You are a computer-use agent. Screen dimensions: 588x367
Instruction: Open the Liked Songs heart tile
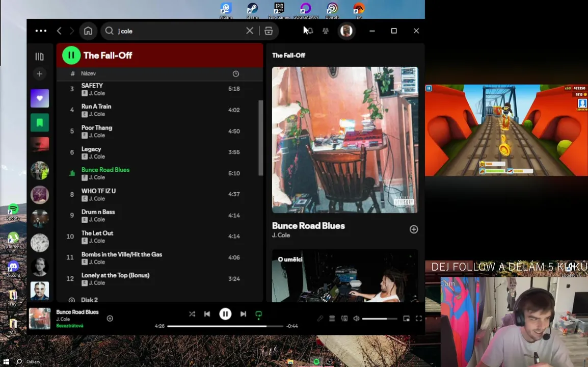tap(40, 98)
